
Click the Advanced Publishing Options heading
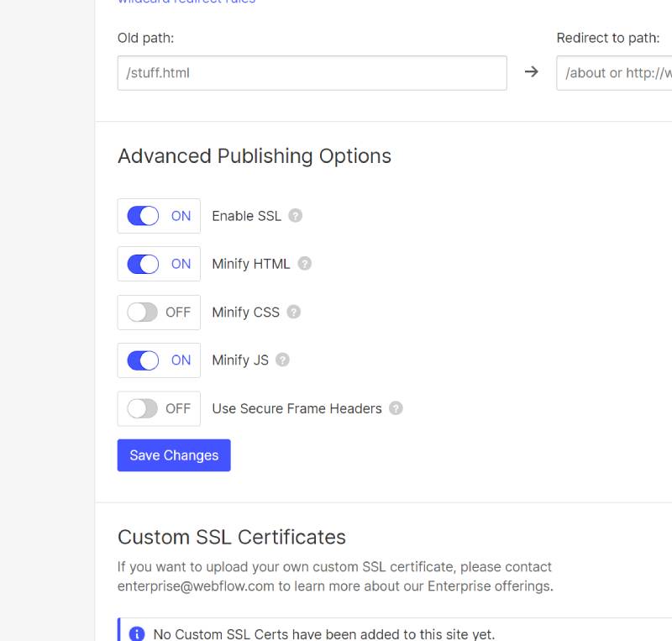(x=255, y=156)
